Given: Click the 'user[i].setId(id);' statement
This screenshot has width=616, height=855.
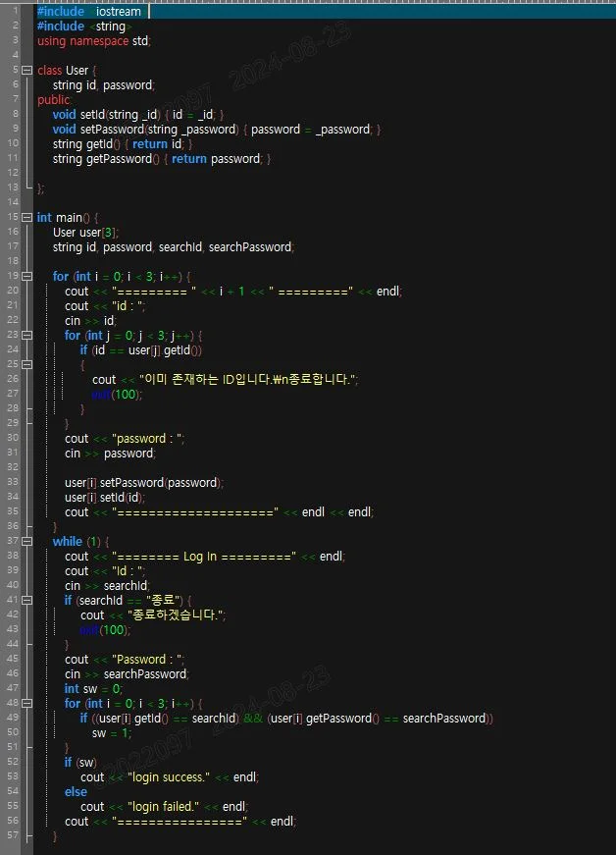Looking at the screenshot, I should coord(105,498).
